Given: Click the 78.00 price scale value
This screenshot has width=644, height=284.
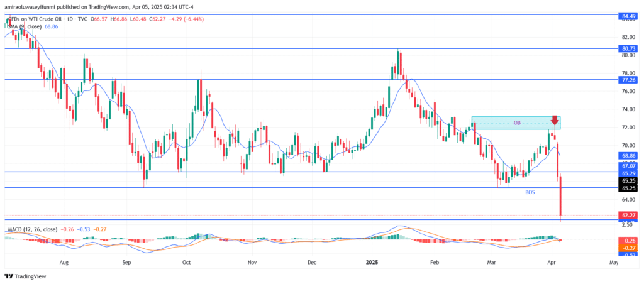Looking at the screenshot, I should [629, 73].
